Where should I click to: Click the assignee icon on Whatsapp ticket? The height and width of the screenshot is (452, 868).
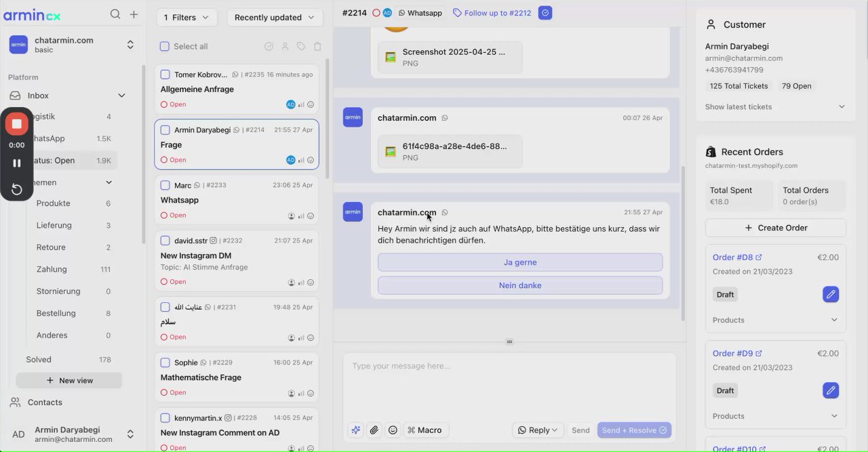pos(292,215)
